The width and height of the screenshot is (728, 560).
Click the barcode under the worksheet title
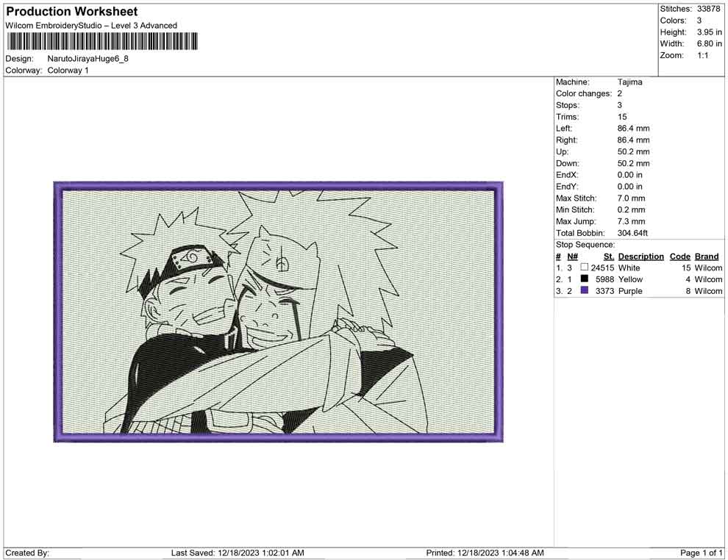coord(101,41)
